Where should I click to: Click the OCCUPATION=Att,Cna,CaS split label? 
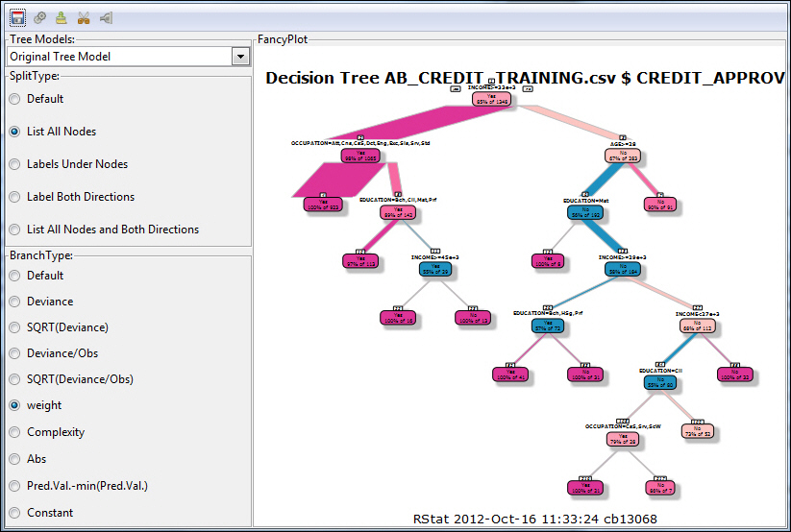point(360,143)
